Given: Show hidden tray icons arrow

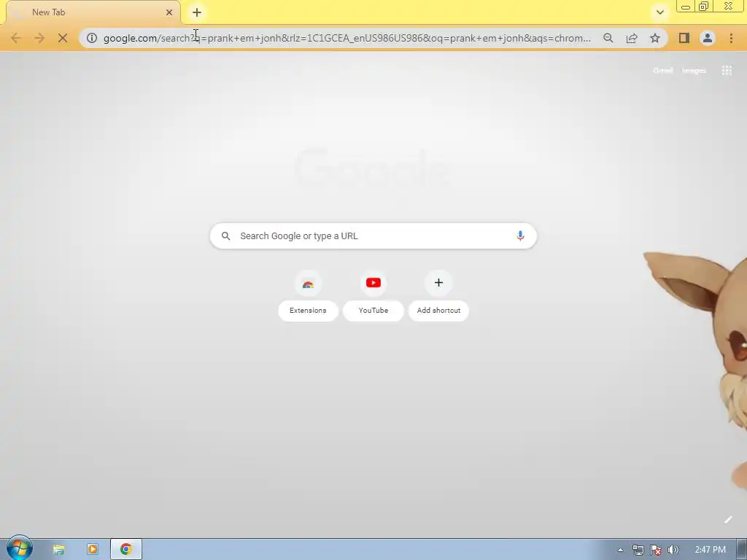Looking at the screenshot, I should tap(620, 550).
